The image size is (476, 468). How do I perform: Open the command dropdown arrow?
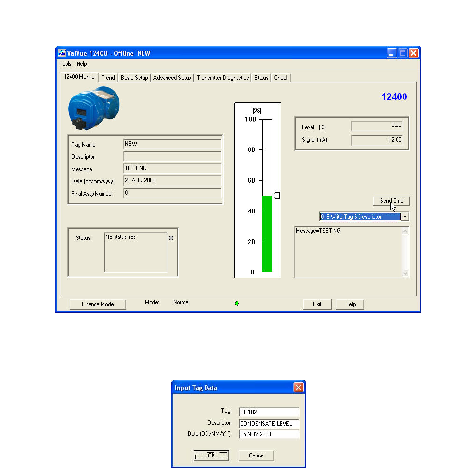coord(405,216)
